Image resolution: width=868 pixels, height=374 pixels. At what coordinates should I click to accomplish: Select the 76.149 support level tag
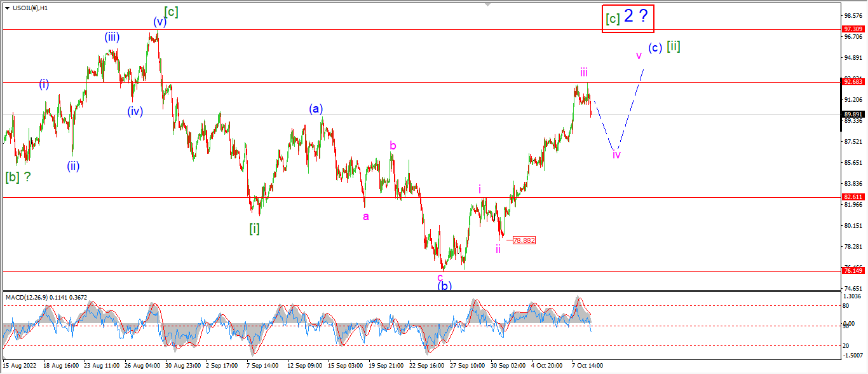(853, 271)
